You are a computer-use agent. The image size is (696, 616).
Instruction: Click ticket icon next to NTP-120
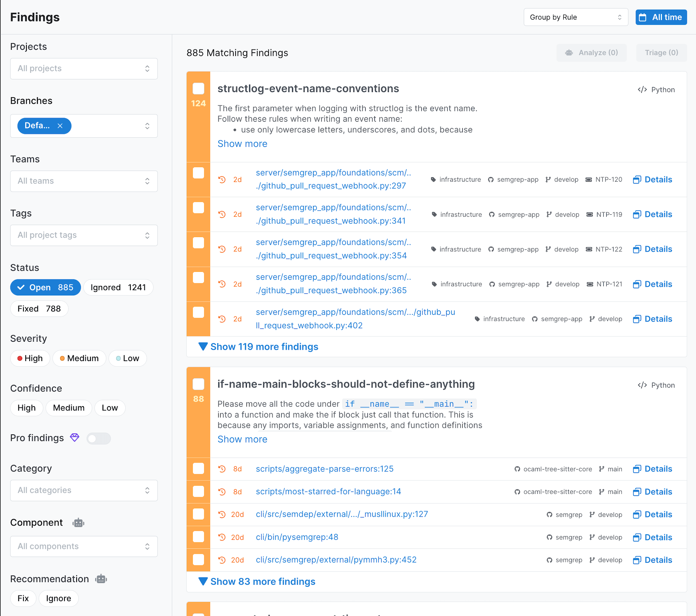pos(589,179)
